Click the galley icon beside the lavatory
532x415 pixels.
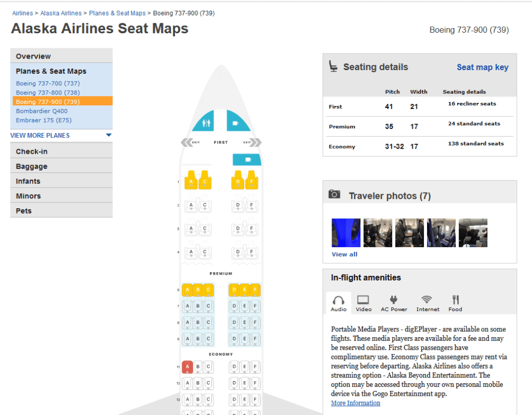coord(236,123)
